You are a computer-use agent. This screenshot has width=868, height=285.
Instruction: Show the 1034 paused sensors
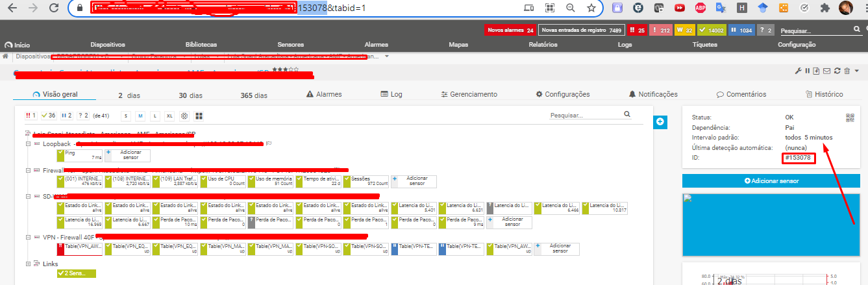pos(742,30)
